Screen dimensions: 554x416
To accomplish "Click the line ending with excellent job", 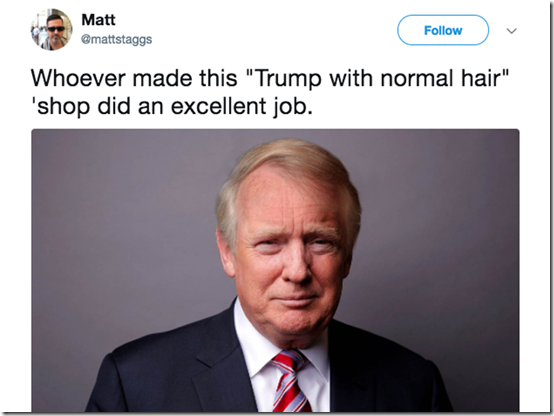I will pyautogui.click(x=172, y=106).
